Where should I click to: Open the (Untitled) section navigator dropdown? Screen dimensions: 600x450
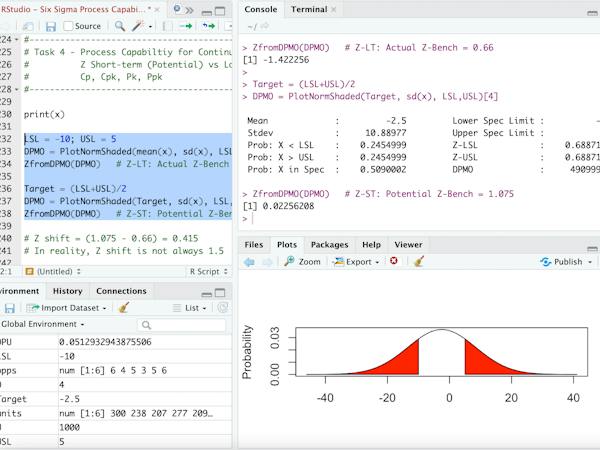tap(53, 271)
